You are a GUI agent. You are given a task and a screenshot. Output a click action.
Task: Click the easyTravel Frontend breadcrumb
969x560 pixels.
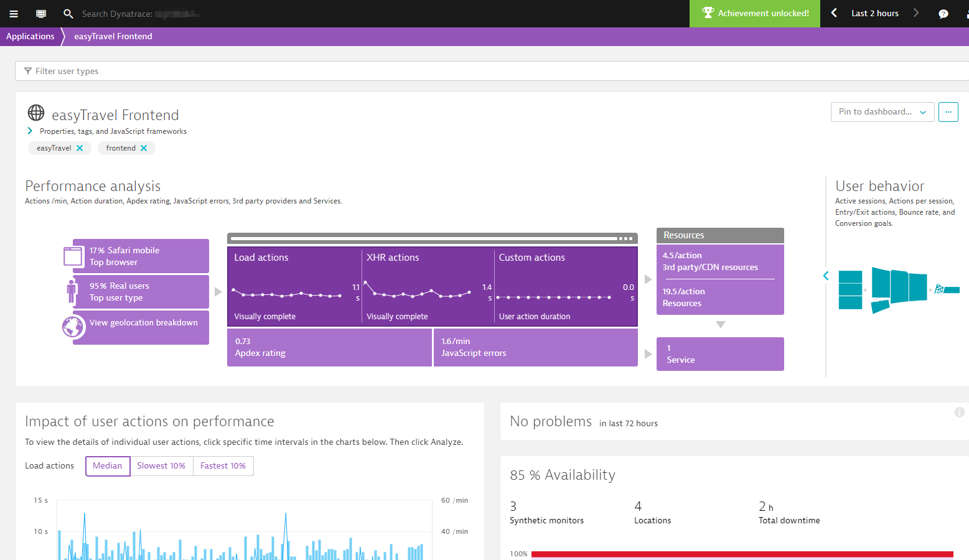tap(113, 36)
